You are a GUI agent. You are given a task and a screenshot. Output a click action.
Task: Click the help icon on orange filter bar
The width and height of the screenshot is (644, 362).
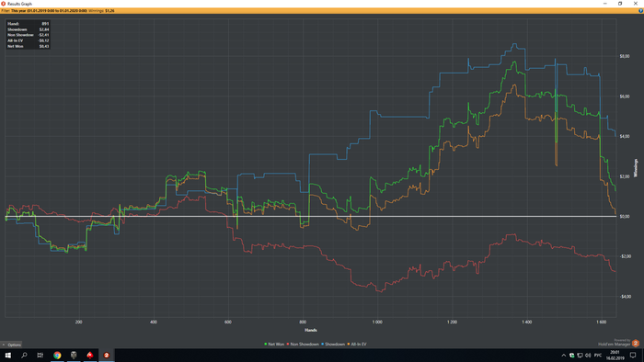coord(640,11)
